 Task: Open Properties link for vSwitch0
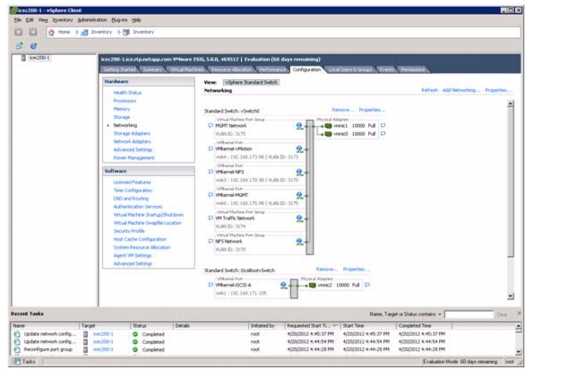click(x=372, y=110)
